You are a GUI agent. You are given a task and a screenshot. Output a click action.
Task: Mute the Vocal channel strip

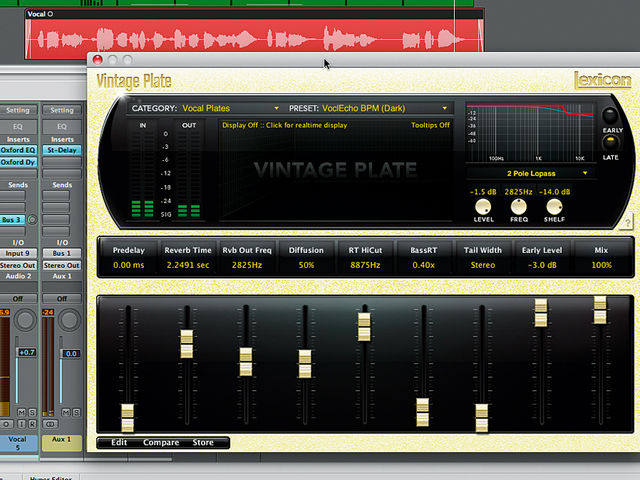(x=22, y=412)
